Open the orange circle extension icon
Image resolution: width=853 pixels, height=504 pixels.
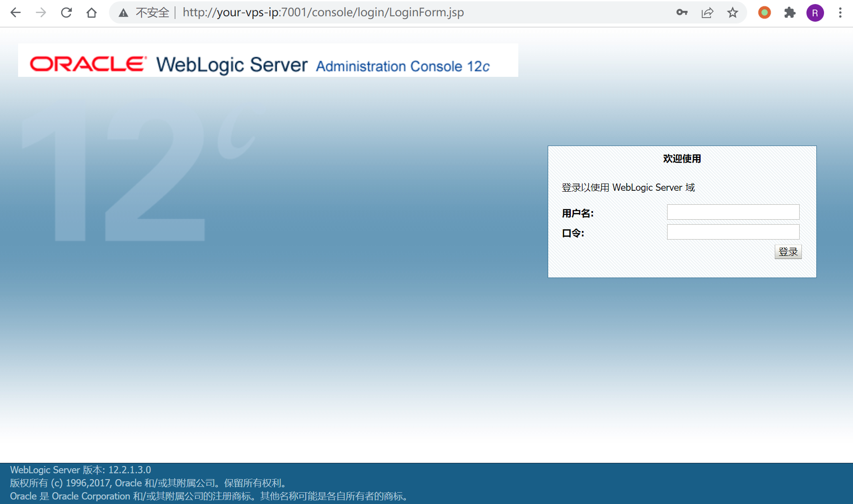click(764, 13)
